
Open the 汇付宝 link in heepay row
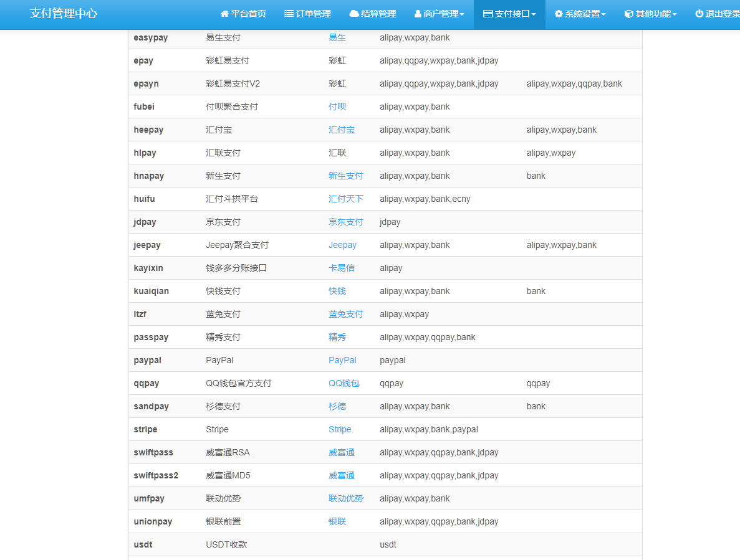(x=342, y=130)
